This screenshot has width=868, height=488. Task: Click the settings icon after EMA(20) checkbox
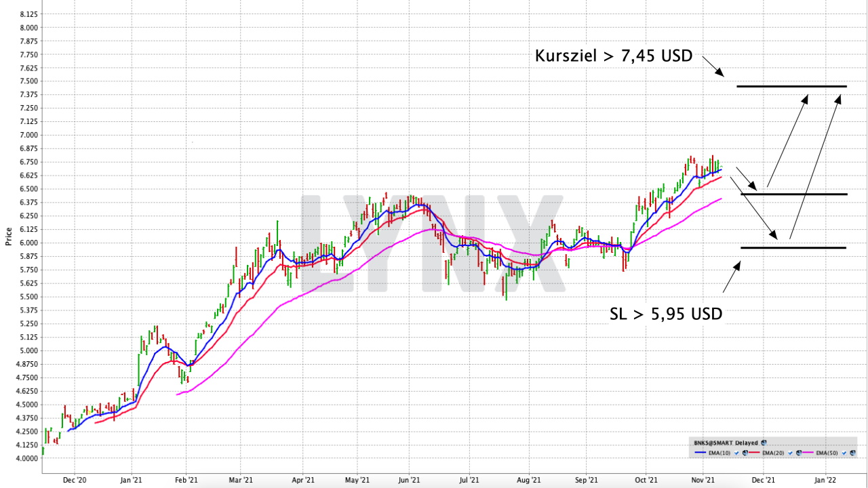[799, 453]
